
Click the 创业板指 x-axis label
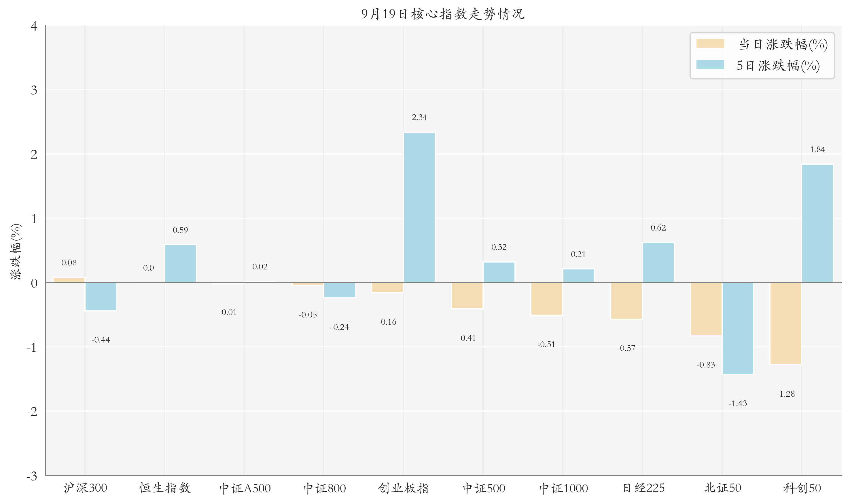click(x=404, y=488)
